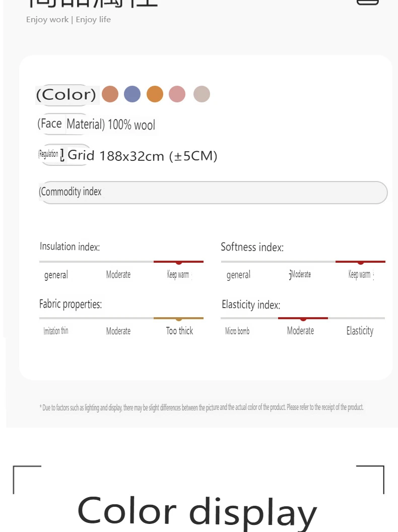Select 'general' under Insulation index
Image resolution: width=398 pixels, height=532 pixels.
pos(56,275)
